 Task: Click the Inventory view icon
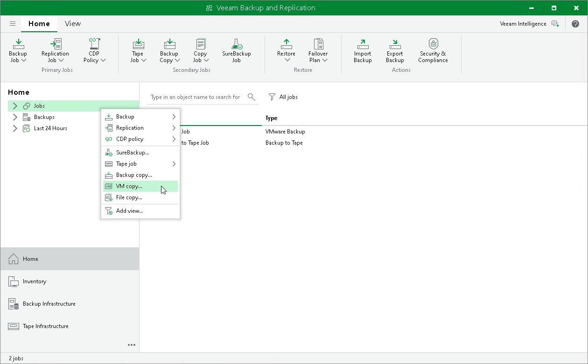click(14, 281)
